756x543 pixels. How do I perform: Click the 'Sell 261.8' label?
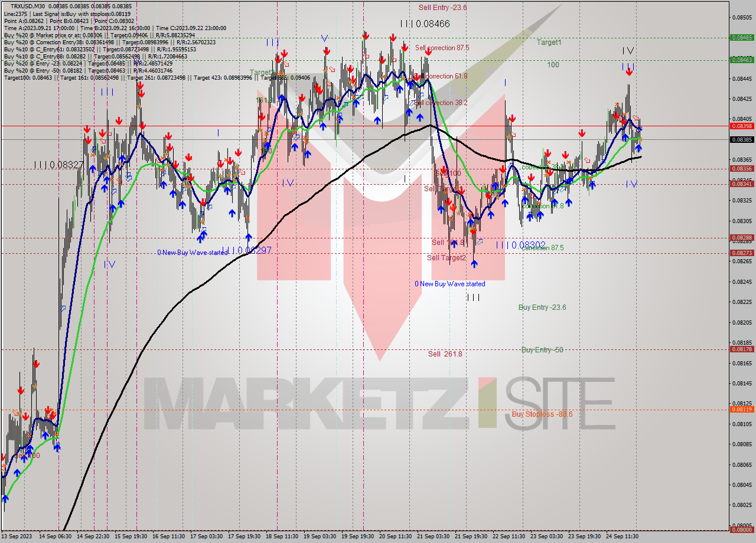445,354
